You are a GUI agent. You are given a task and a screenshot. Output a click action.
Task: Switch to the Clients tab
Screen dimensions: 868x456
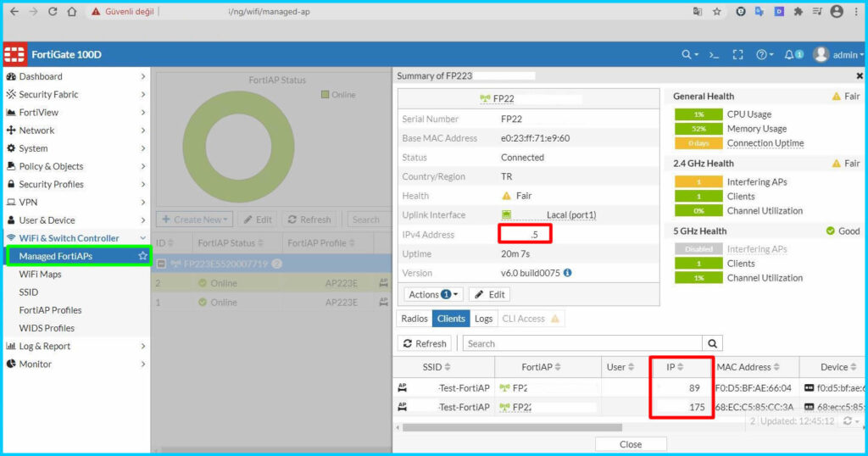click(x=451, y=319)
